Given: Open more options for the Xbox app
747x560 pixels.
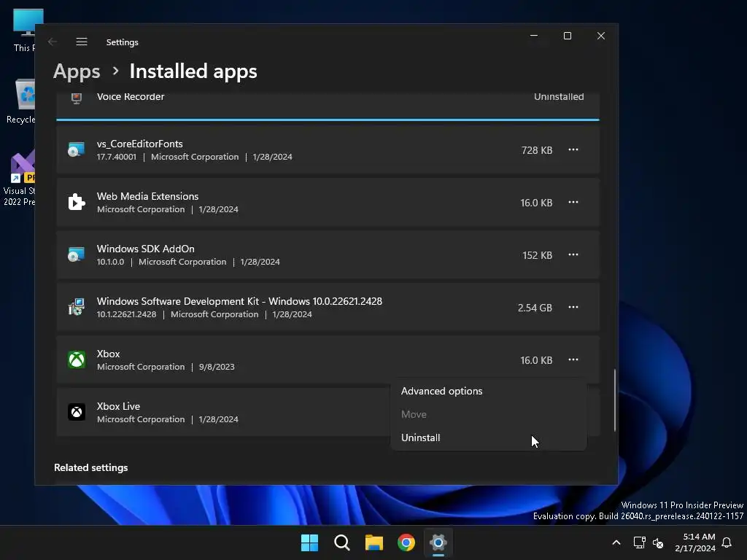Looking at the screenshot, I should (573, 359).
